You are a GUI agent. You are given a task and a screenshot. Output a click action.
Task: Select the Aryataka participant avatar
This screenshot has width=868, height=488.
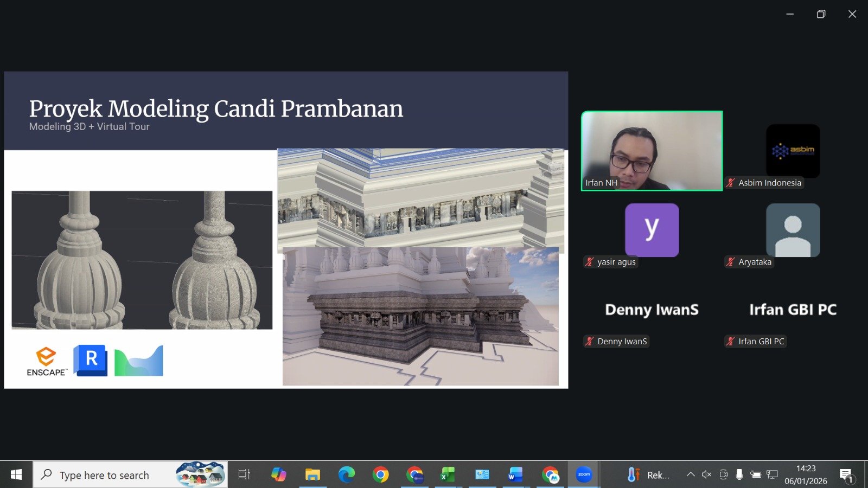793,230
